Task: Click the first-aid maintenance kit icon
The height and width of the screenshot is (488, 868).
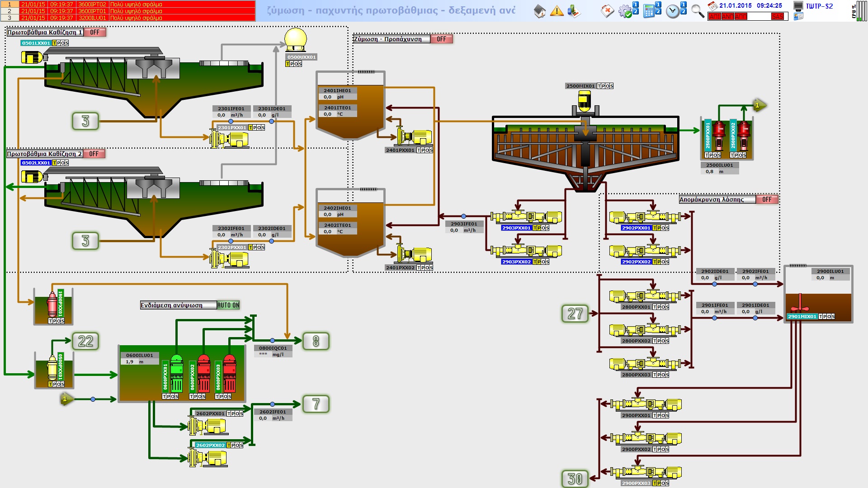Action: coord(607,11)
